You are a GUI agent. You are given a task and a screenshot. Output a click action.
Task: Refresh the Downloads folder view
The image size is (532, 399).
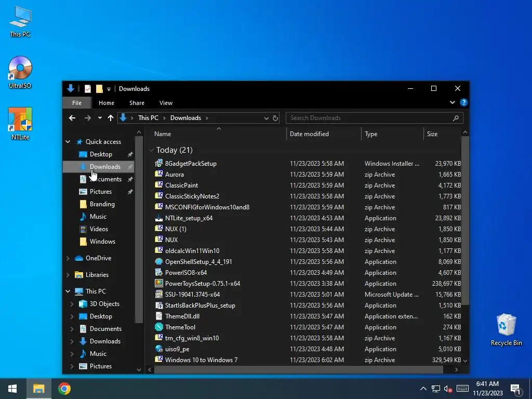[275, 118]
